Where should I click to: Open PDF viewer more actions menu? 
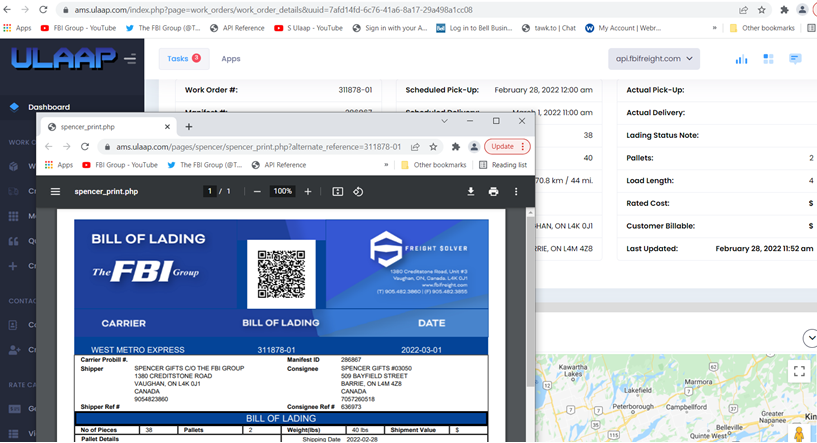click(x=516, y=191)
